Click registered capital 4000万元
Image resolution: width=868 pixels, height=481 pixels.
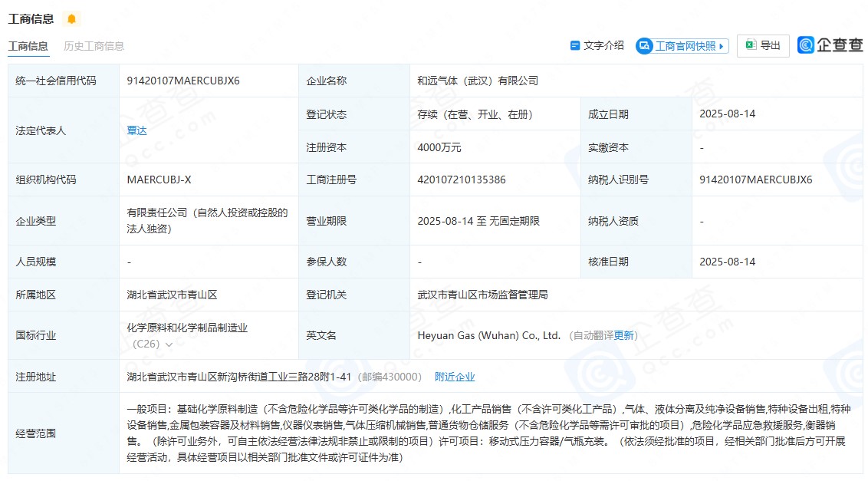click(x=439, y=147)
